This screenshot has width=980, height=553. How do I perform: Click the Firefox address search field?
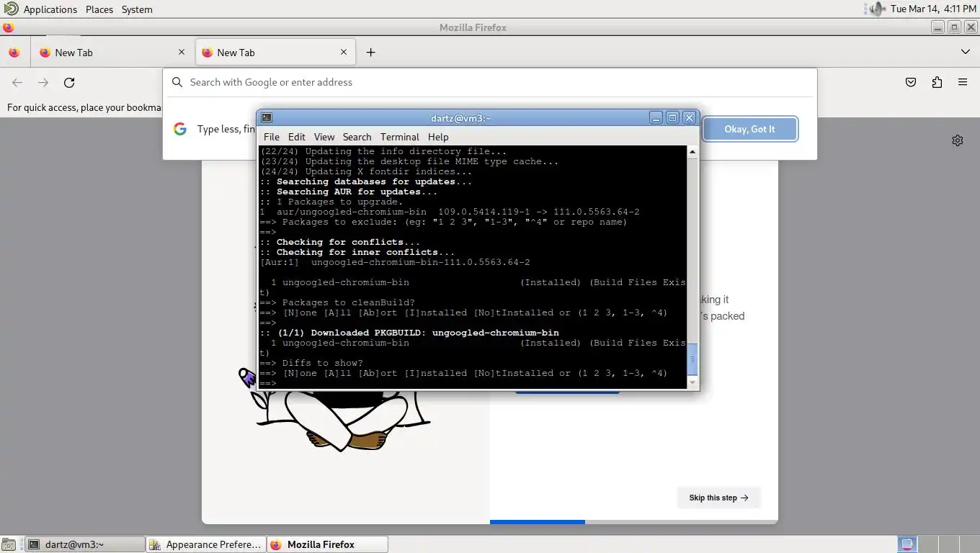pos(490,82)
